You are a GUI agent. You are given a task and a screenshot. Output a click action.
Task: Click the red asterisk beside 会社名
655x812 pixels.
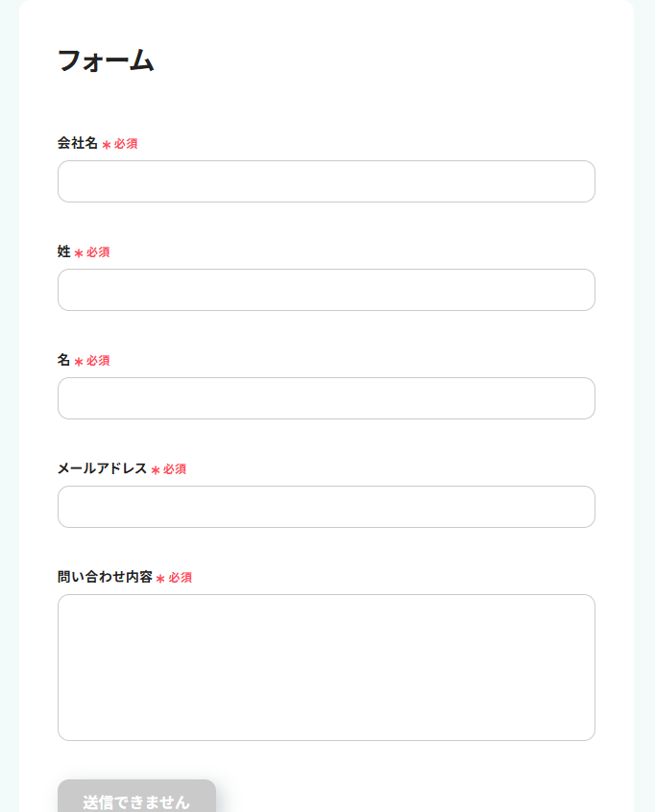click(107, 145)
